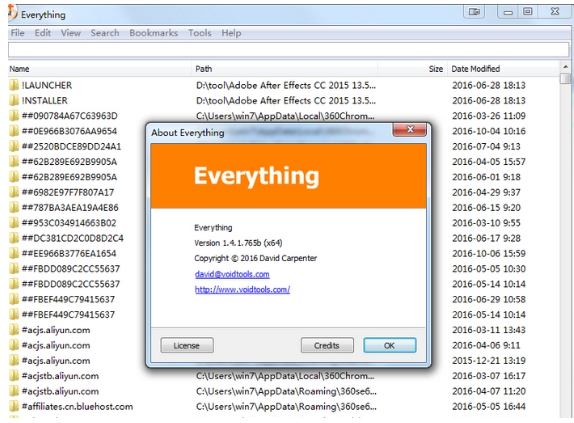This screenshot has height=423, width=574.
Task: Click the folder icon for ##090784A67C63963D
Action: (14, 116)
